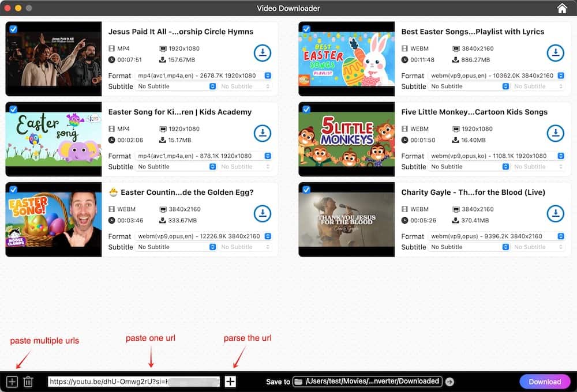Screen dimensions: 577x392
Task: Select the Easter Counting video thumbnail
Action: (54, 220)
